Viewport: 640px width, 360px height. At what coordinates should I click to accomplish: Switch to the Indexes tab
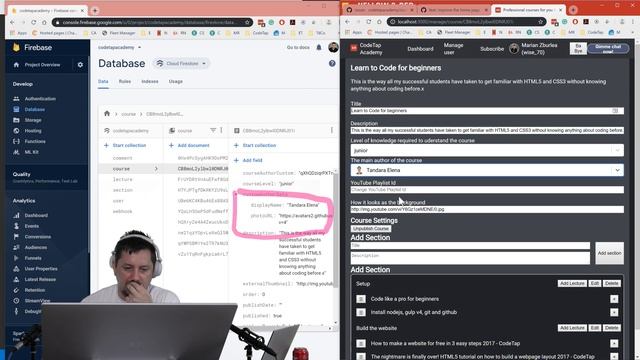(x=150, y=81)
